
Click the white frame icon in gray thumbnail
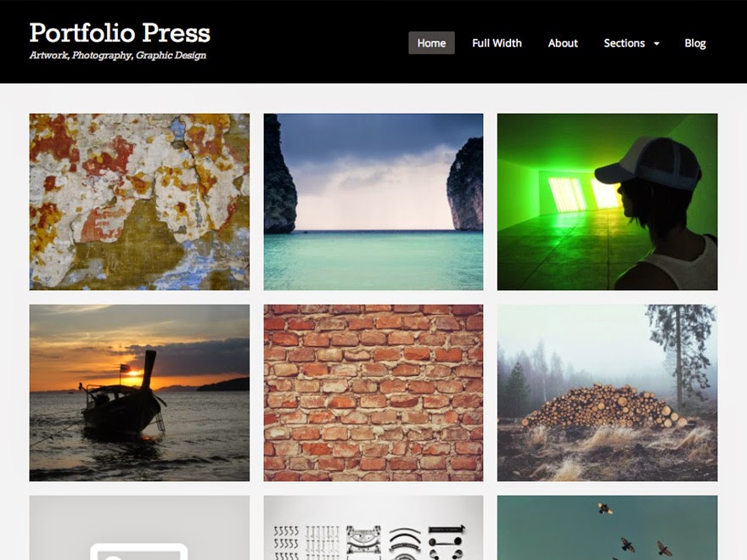139,552
